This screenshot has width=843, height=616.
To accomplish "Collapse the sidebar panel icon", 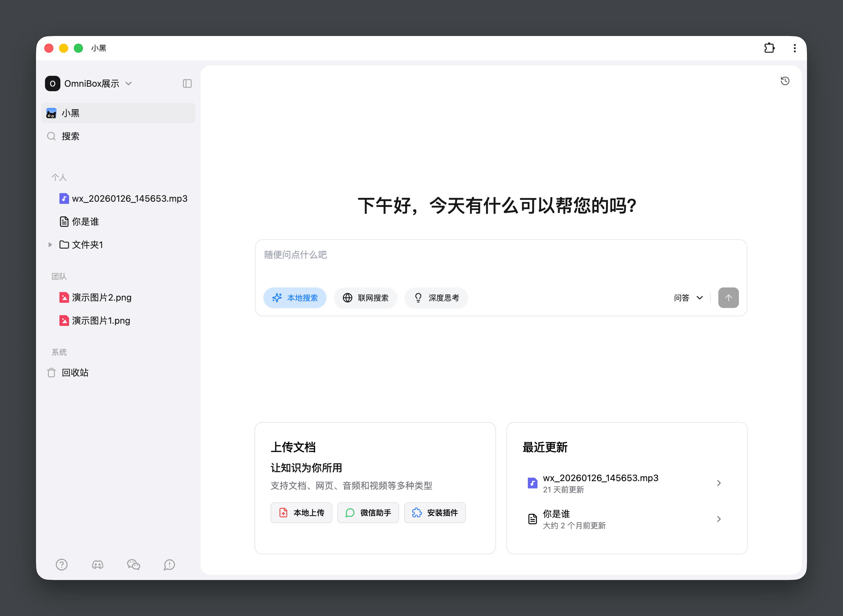I will coord(187,84).
